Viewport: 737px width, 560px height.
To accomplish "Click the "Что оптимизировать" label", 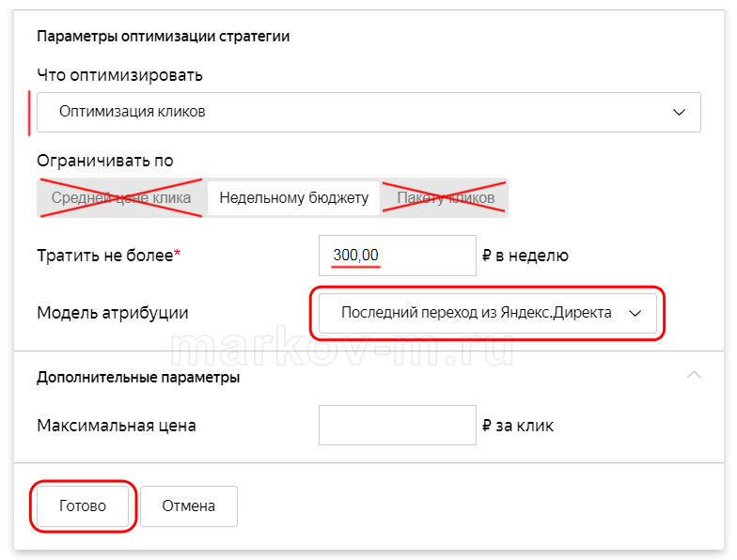I will pyautogui.click(x=119, y=75).
